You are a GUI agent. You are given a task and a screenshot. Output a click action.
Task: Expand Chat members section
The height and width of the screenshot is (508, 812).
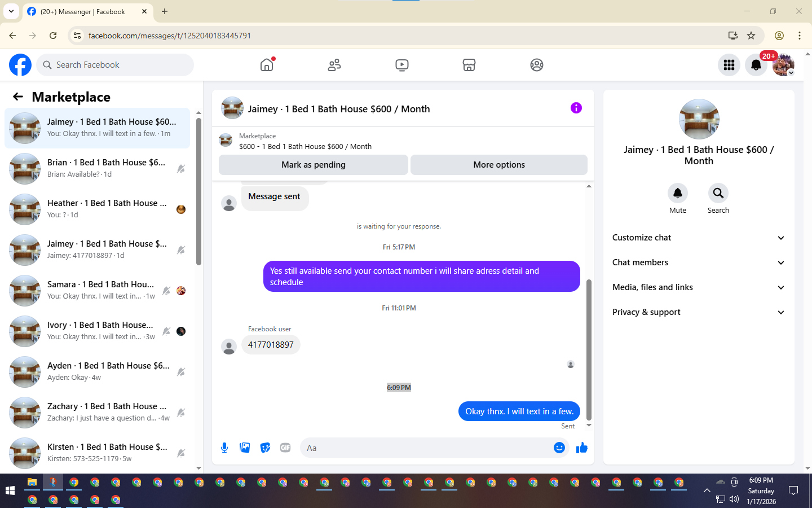point(699,262)
